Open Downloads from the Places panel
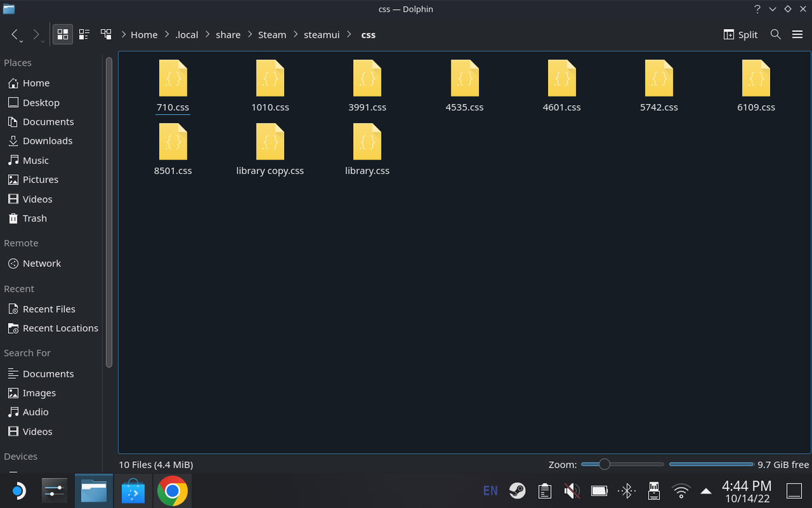The height and width of the screenshot is (508, 812). tap(48, 140)
